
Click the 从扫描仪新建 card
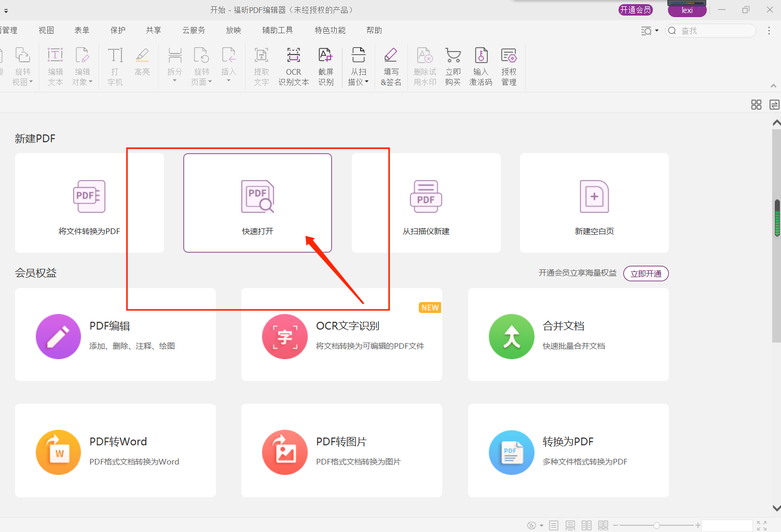[426, 203]
